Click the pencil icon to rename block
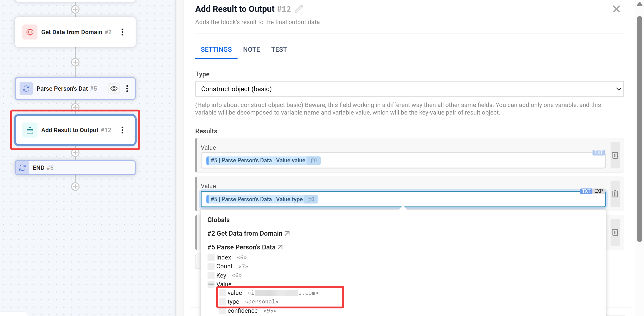This screenshot has width=644, height=316. pyautogui.click(x=299, y=9)
